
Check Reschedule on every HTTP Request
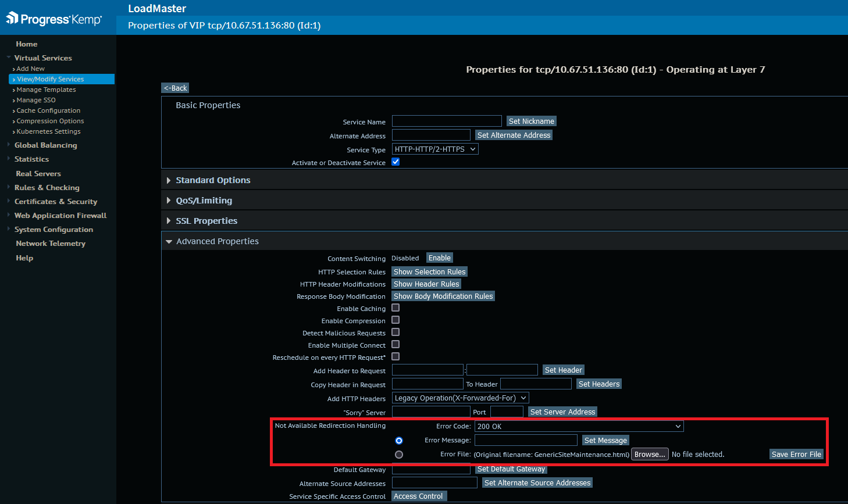point(396,357)
